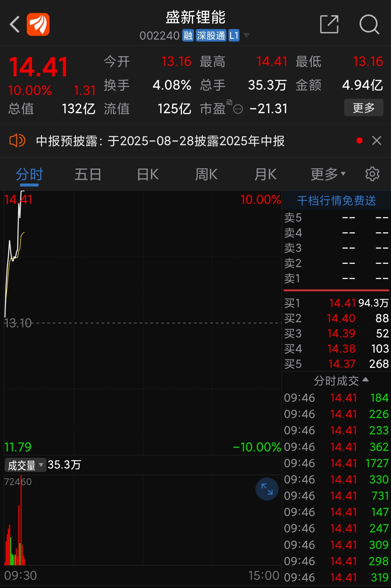Open the orange Tonghuashun app logo

38,24
